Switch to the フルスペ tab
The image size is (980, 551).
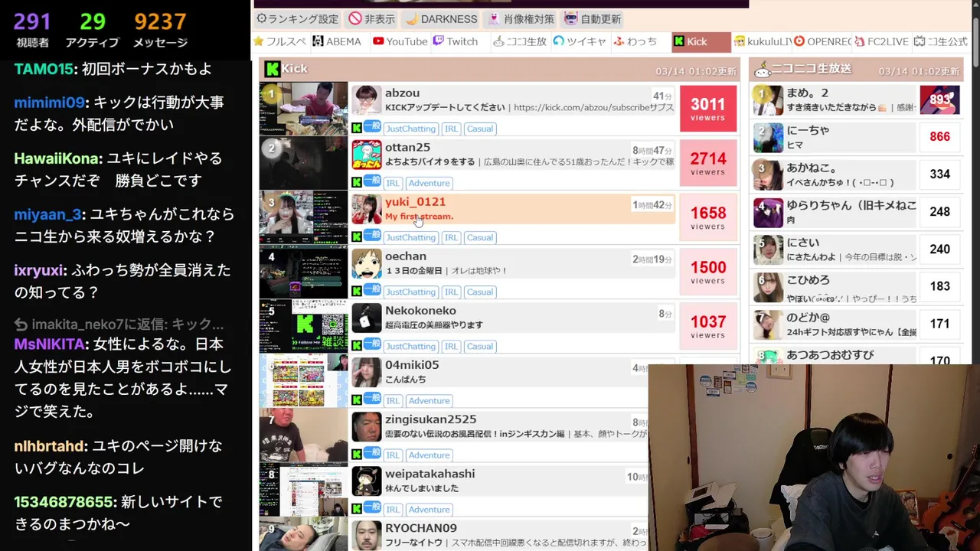click(x=279, y=41)
